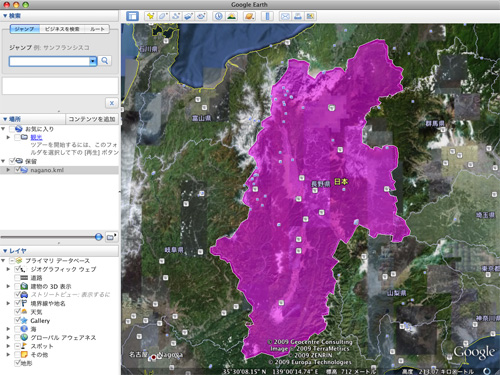Show historical imagery clock icon

coord(219,16)
